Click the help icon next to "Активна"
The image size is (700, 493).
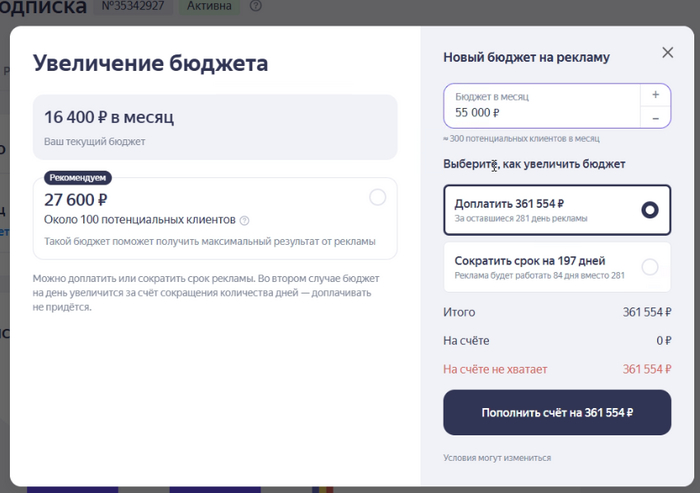pos(256,7)
